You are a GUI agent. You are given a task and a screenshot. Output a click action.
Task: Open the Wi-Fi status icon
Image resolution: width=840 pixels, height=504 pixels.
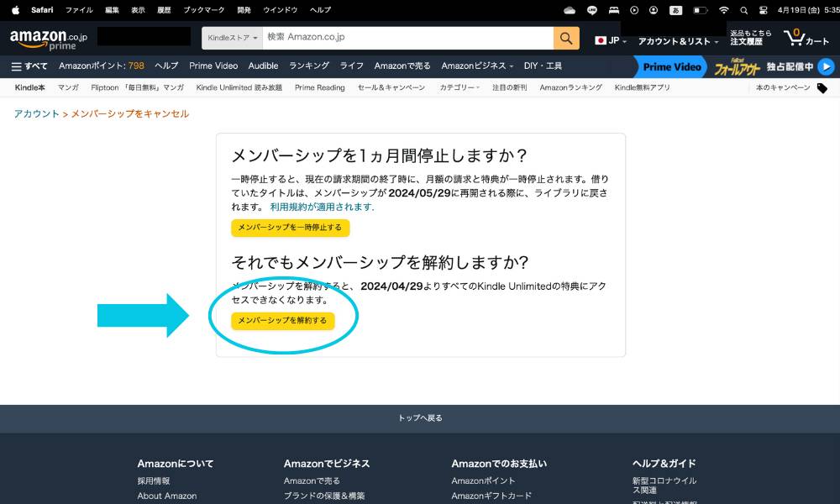(724, 10)
